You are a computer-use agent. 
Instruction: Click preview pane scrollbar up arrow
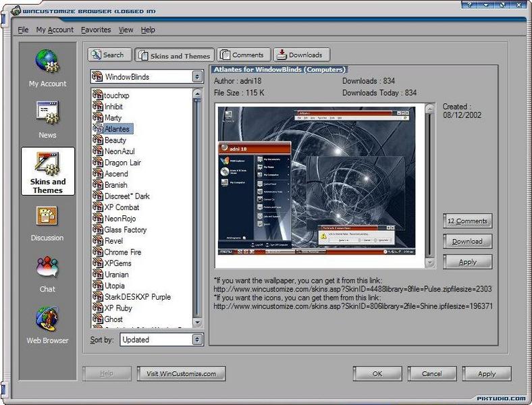(x=429, y=109)
